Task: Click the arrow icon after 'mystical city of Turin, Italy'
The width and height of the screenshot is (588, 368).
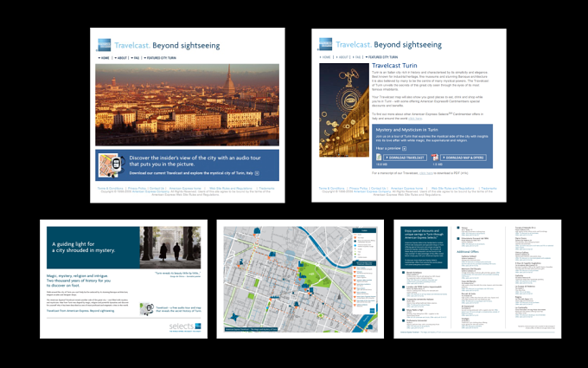Action: click(x=257, y=173)
